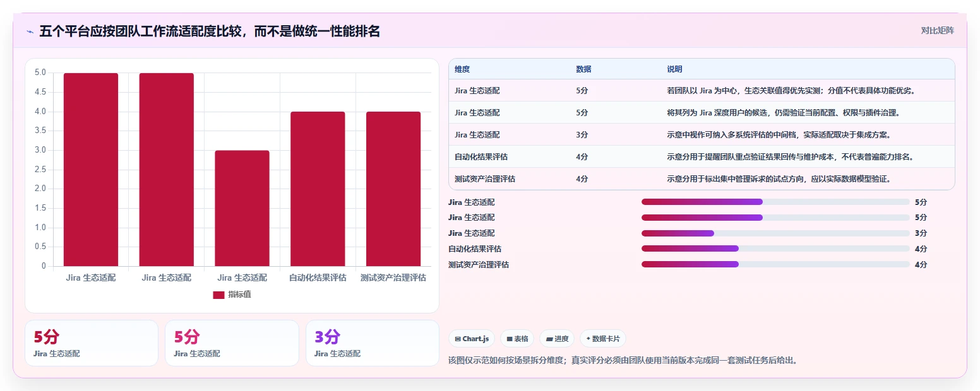Image resolution: width=980 pixels, height=391 pixels.
Task: Click the 测试资产治理评估 label in the progress list
Action: [x=479, y=265]
